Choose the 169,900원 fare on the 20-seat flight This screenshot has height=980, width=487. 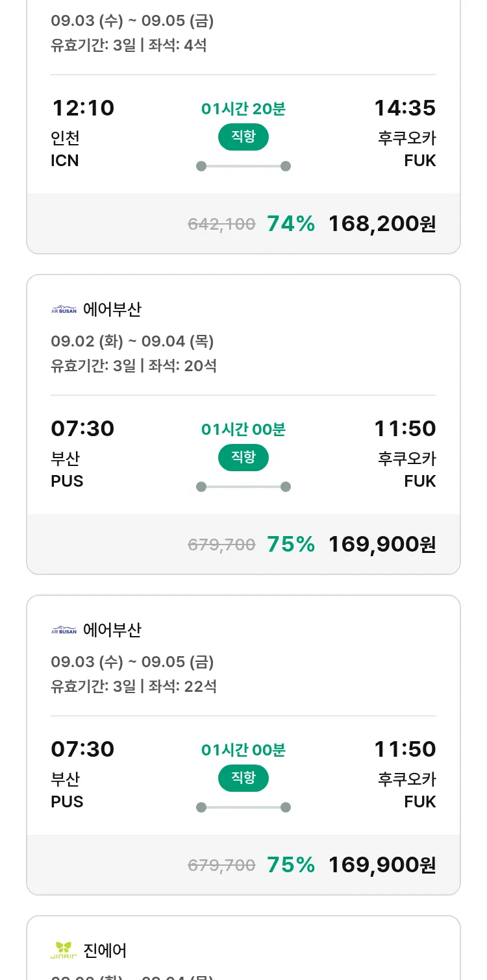[x=382, y=545]
